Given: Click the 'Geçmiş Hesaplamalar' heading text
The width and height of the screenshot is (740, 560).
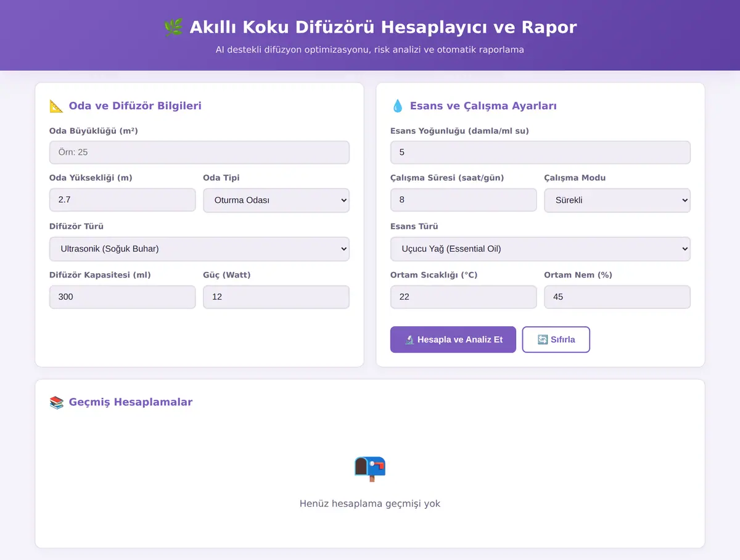Looking at the screenshot, I should [x=131, y=402].
